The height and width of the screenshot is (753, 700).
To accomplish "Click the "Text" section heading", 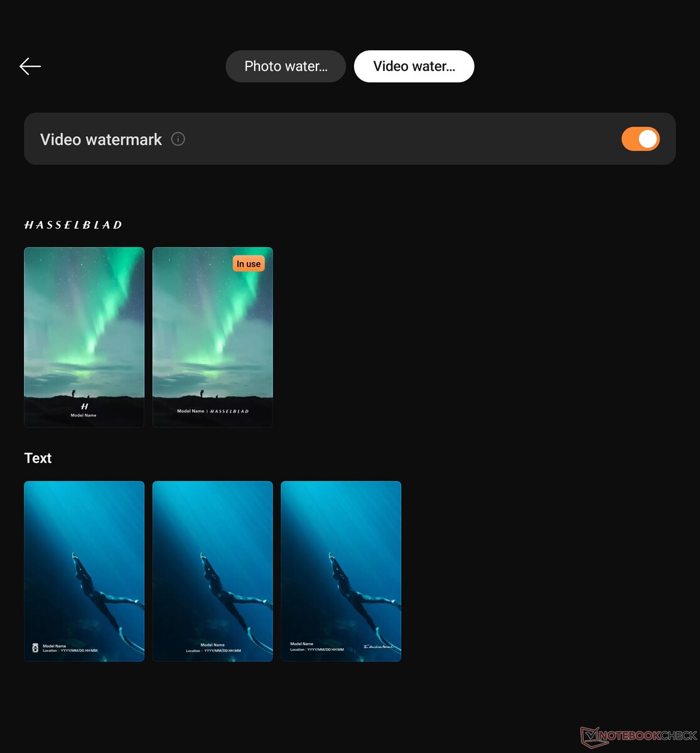I will (x=38, y=458).
